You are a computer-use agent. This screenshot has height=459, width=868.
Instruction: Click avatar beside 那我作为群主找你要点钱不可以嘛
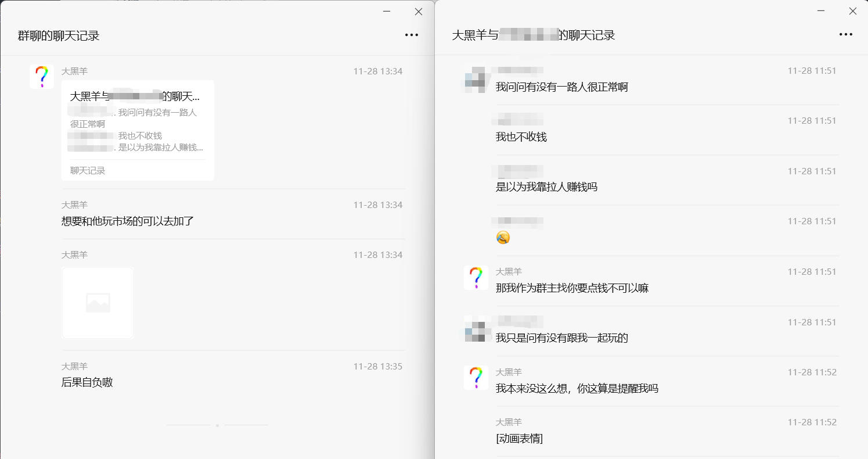point(476,278)
